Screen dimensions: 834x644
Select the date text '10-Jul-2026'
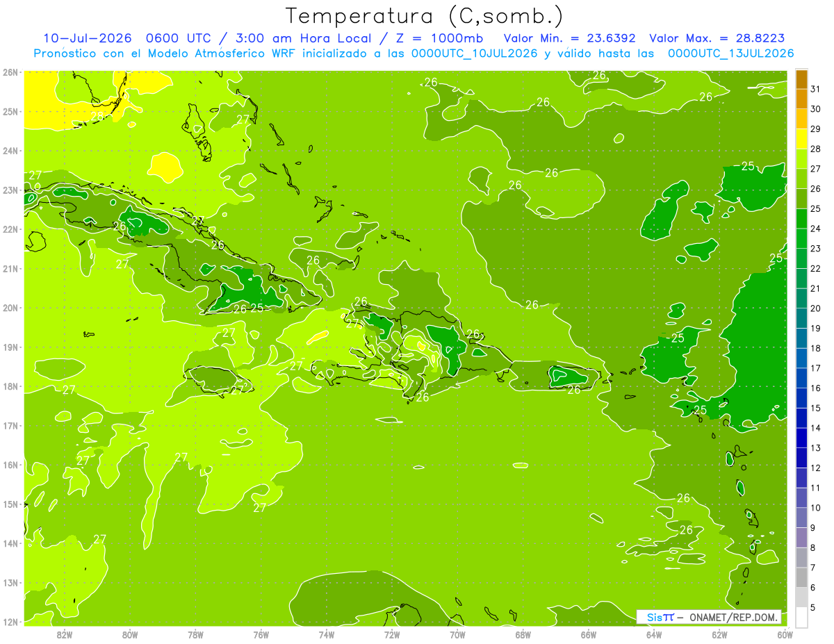click(x=87, y=38)
